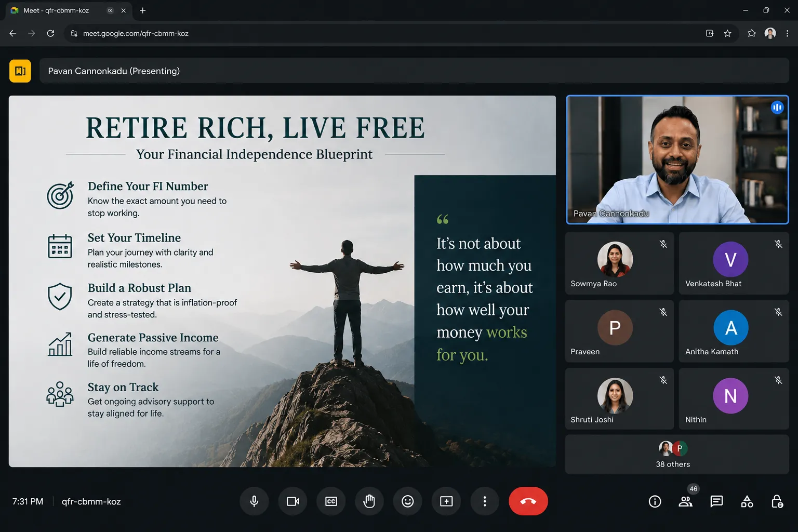Click the present now screen-share icon
The width and height of the screenshot is (798, 532).
tap(446, 501)
